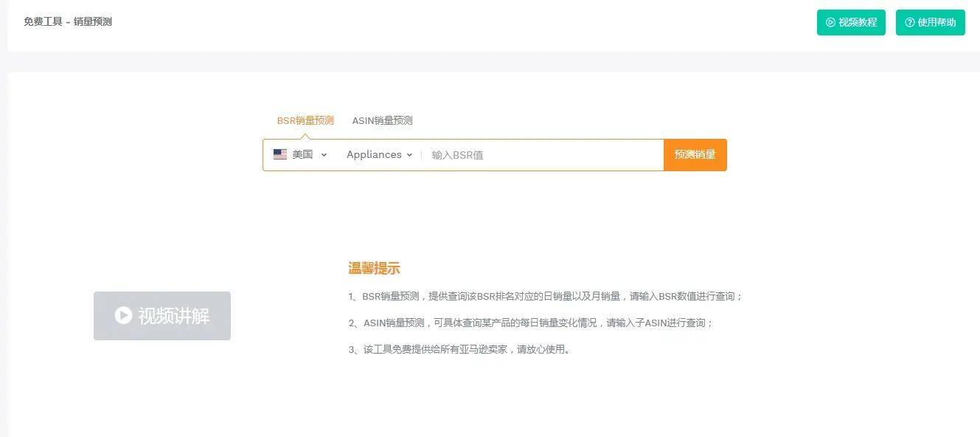Expand the Appliances category dropdown
980x437 pixels.
[379, 154]
